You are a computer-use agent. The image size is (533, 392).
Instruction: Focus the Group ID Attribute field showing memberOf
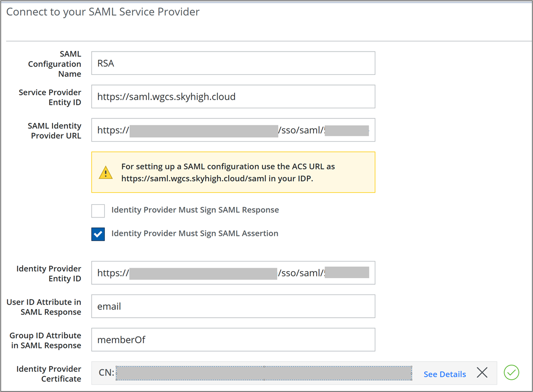click(233, 340)
